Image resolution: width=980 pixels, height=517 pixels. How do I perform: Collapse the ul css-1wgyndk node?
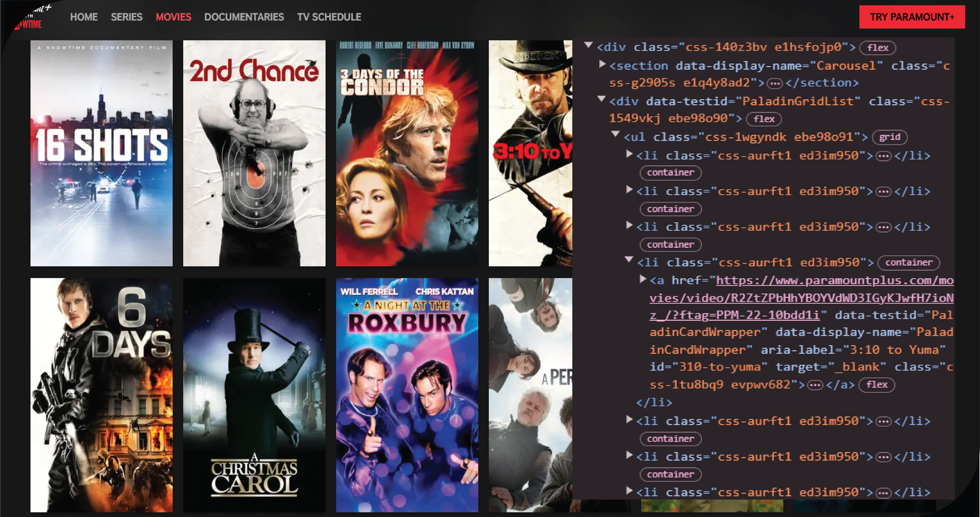pyautogui.click(x=616, y=134)
